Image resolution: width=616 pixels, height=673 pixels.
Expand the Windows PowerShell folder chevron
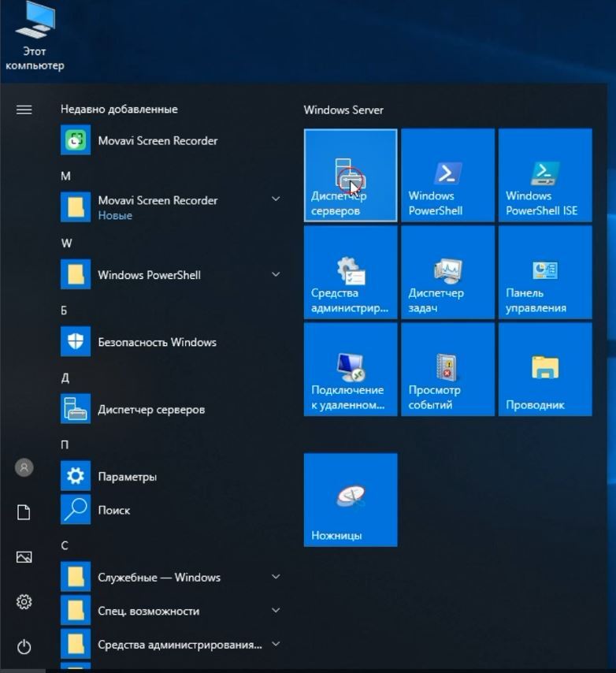pos(276,274)
